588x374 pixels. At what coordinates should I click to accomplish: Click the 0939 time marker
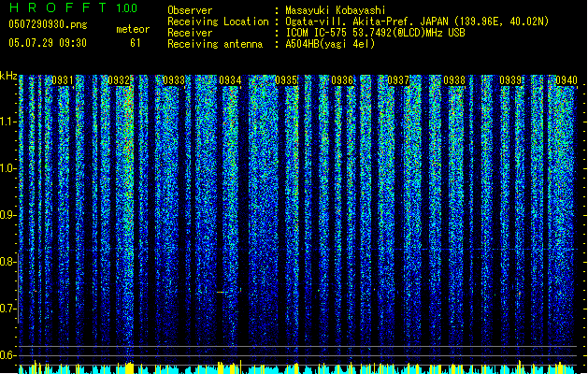click(x=510, y=80)
